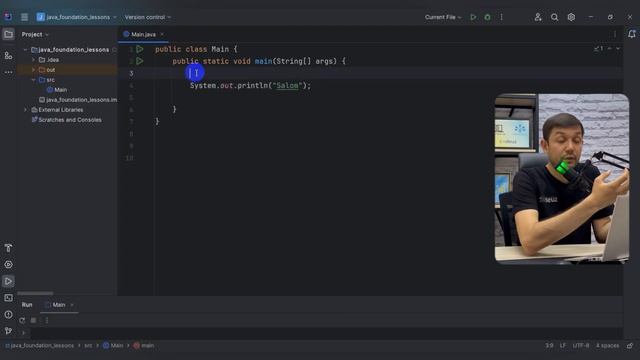Open Current File run configuration dropdown
640x360 pixels.
[x=443, y=17]
